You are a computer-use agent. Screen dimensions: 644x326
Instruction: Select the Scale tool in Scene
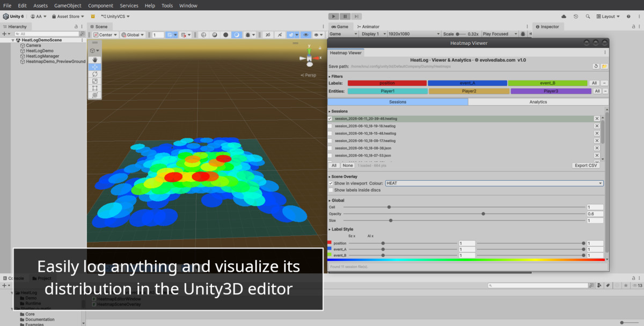coord(94,81)
